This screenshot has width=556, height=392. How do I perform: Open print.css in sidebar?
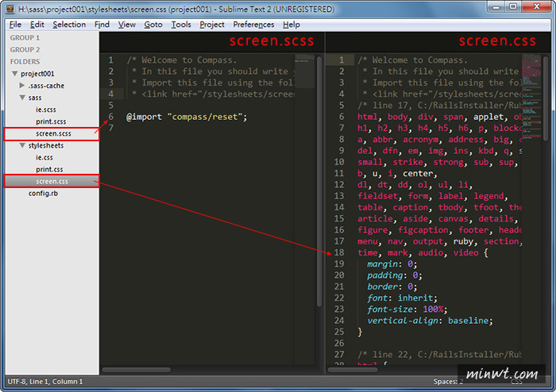49,169
